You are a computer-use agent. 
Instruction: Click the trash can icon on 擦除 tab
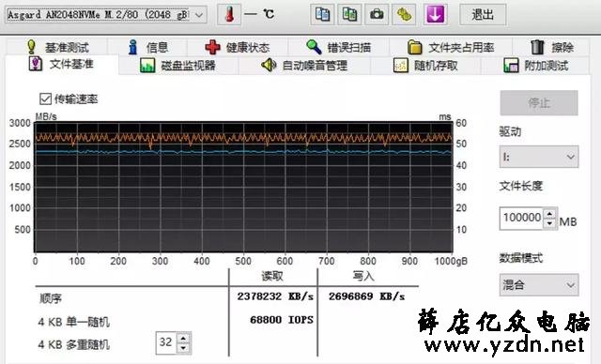pyautogui.click(x=537, y=47)
